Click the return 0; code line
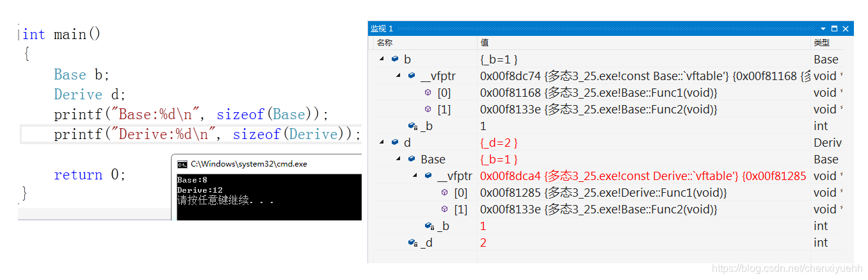This screenshot has width=868, height=280. tap(90, 174)
